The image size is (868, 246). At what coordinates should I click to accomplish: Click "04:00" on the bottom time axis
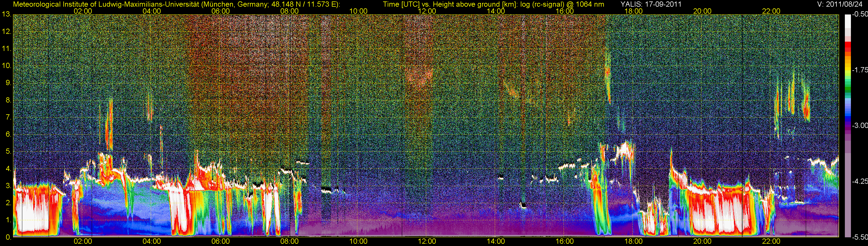click(152, 241)
